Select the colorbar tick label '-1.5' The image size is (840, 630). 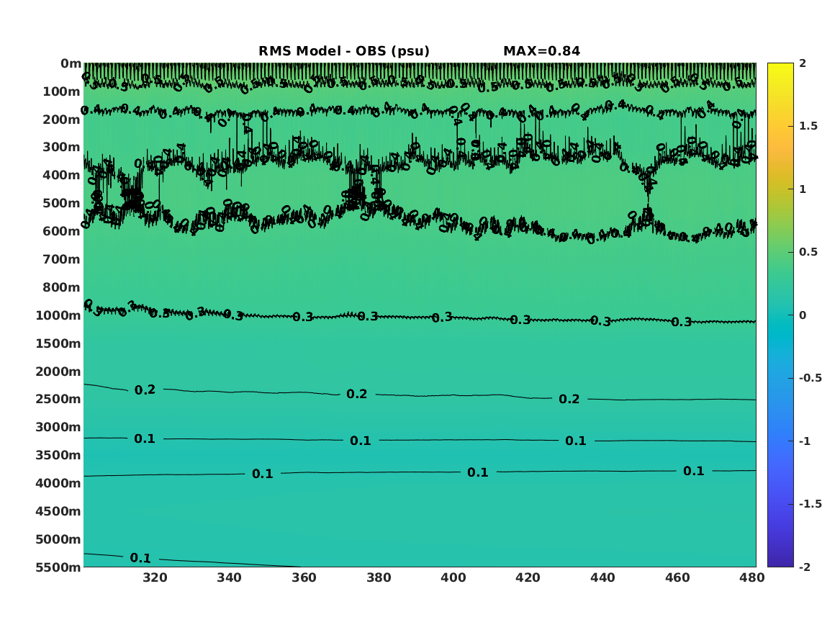(810, 503)
